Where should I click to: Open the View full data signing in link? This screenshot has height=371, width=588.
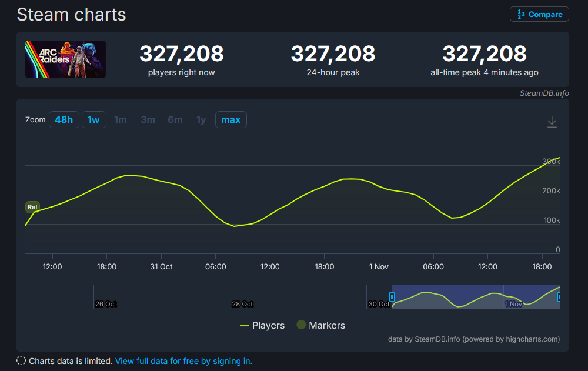tap(183, 361)
